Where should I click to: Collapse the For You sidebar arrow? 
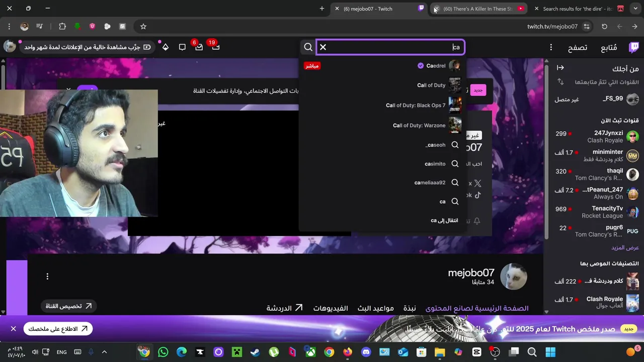(560, 68)
